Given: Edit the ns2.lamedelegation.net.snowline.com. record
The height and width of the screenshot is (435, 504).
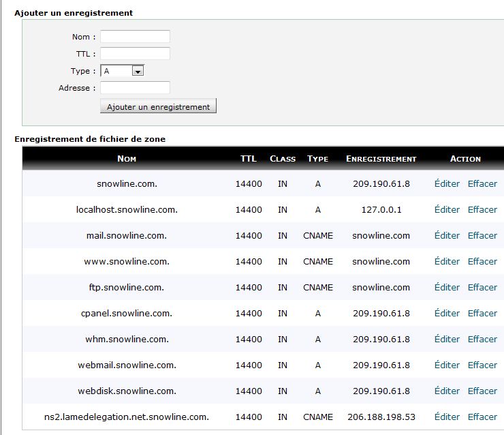Looking at the screenshot, I should [447, 417].
